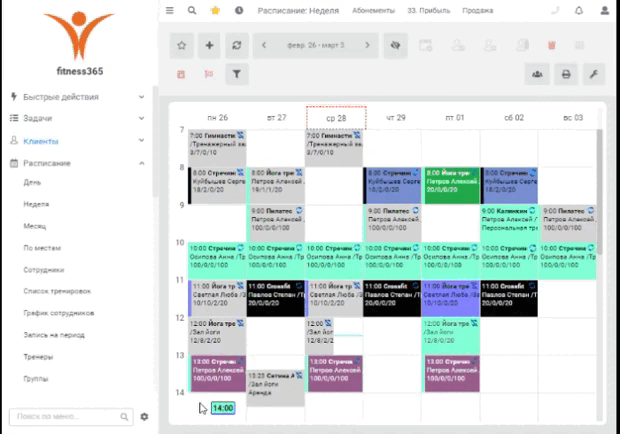Image resolution: width=620 pixels, height=434 pixels.
Task: Switch to Расписание: Неделя tab
Action: (x=298, y=11)
